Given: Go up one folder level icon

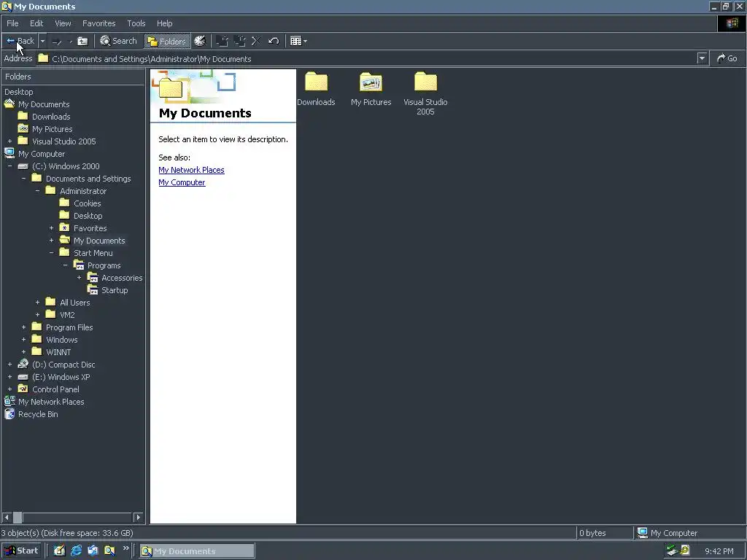Looking at the screenshot, I should click(82, 42).
